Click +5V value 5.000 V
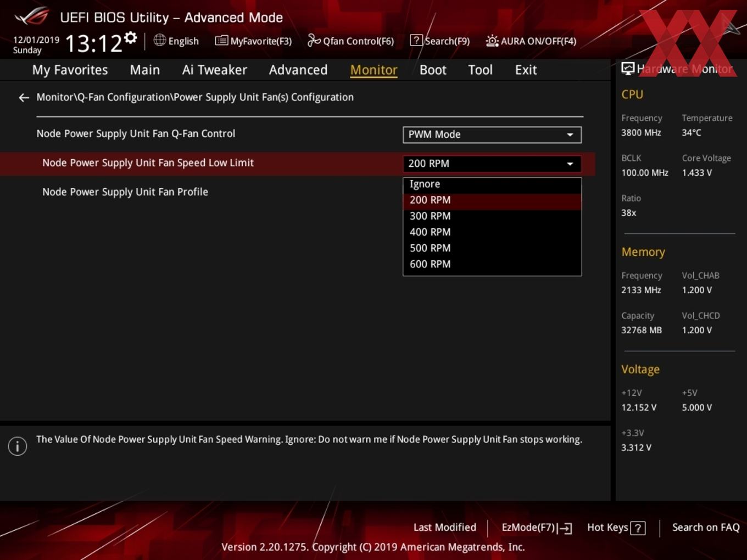The height and width of the screenshot is (560, 747). coord(697,408)
